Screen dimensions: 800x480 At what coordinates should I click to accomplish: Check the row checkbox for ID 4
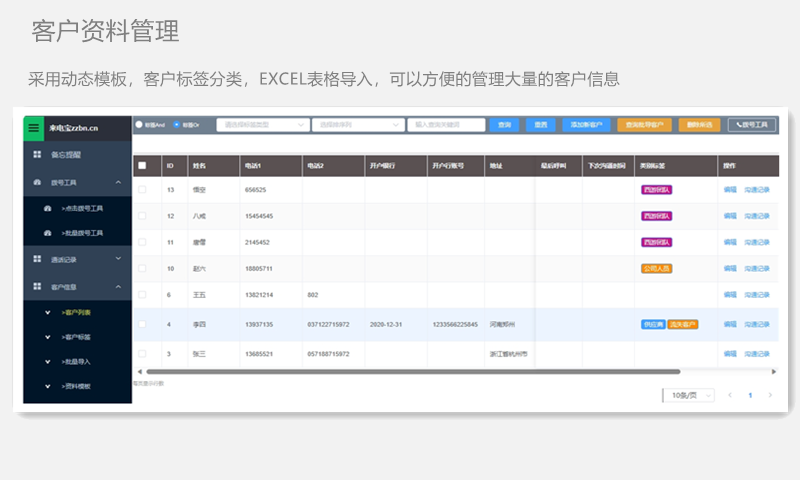click(142, 324)
